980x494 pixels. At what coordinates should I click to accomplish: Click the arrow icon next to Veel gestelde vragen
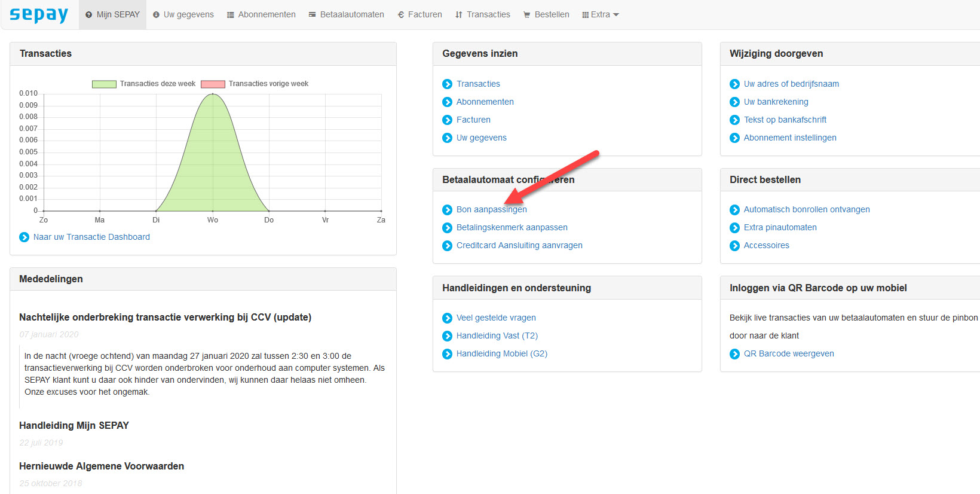447,318
